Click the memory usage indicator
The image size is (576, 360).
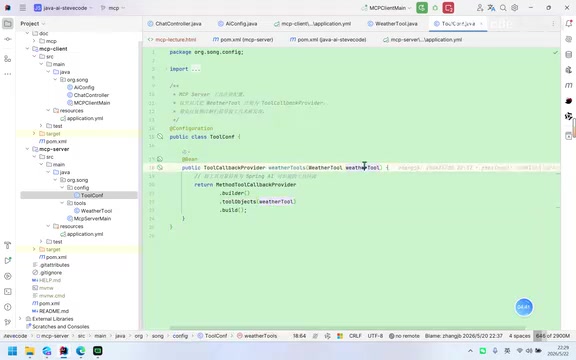coord(552,336)
